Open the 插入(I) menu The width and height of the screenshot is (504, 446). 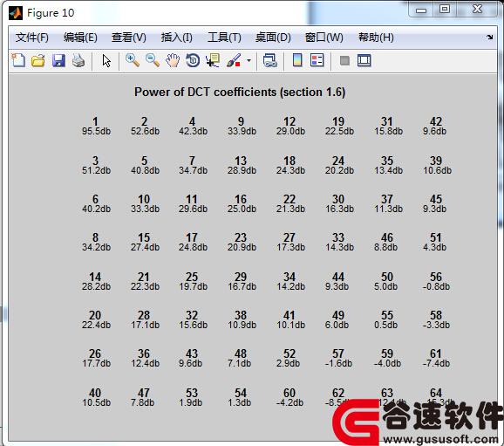(176, 38)
